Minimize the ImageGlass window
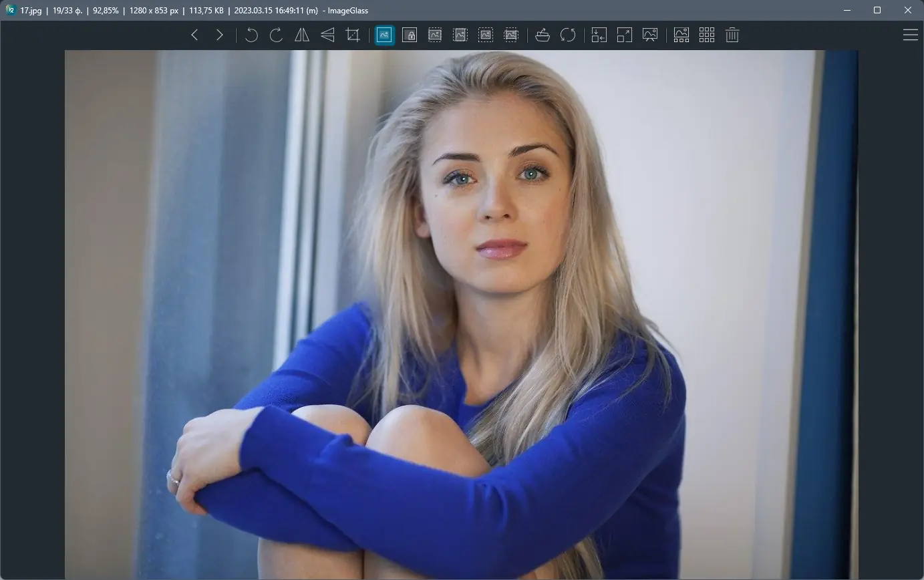 click(847, 10)
